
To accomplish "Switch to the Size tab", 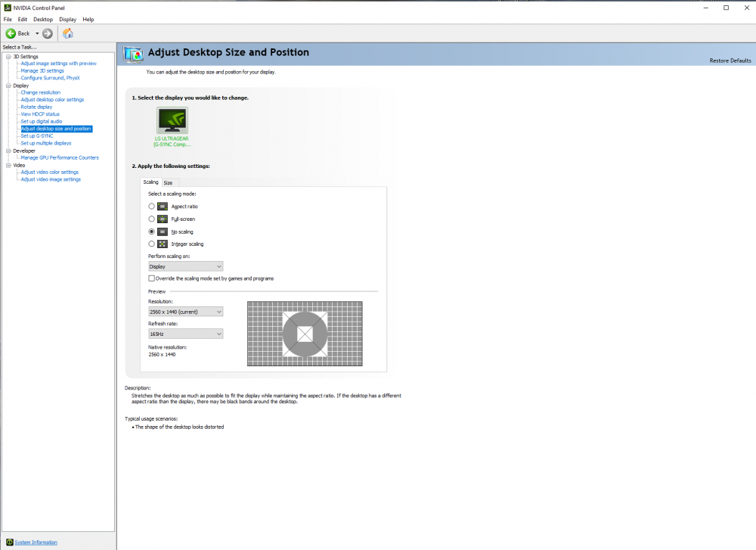I will pos(168,182).
